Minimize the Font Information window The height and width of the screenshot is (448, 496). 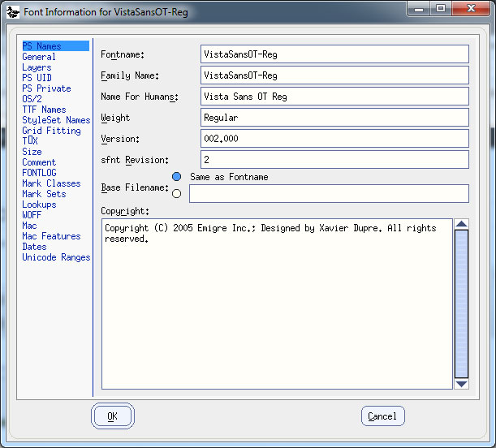419,8
